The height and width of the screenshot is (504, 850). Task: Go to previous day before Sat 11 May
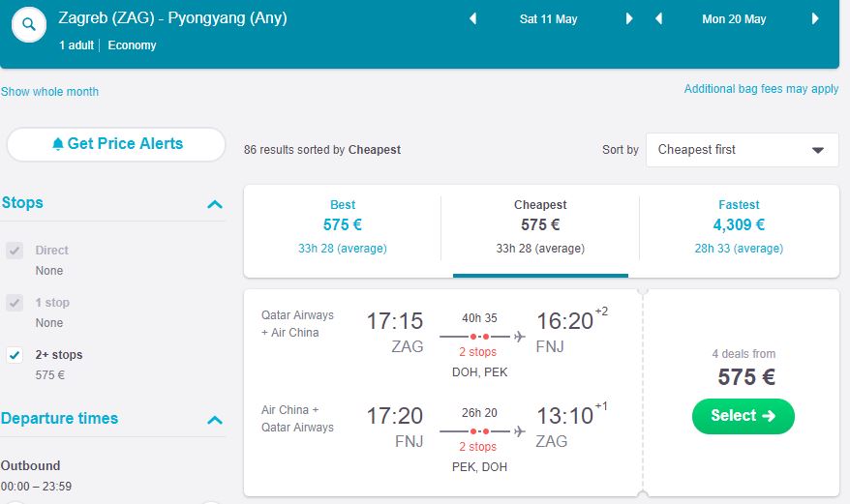coord(472,19)
